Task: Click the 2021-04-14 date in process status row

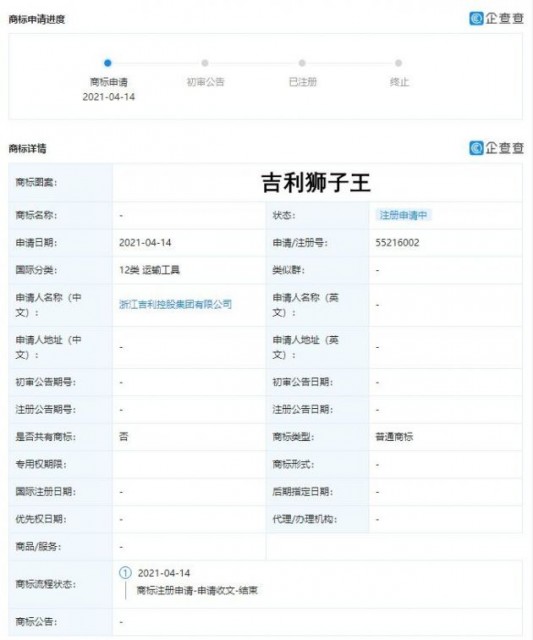Action: pyautogui.click(x=164, y=573)
